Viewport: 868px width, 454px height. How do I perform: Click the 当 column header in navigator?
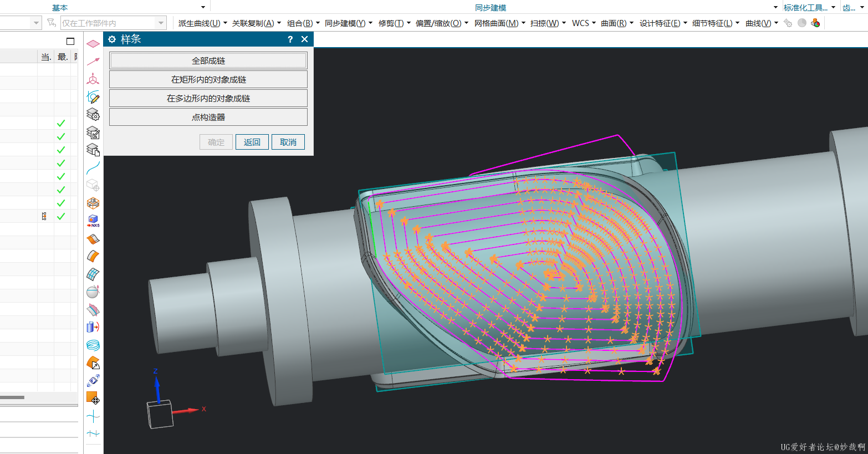click(46, 57)
